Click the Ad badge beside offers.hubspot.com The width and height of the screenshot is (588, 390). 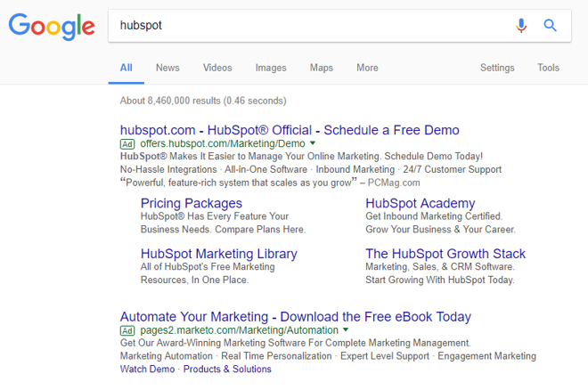pyautogui.click(x=127, y=144)
